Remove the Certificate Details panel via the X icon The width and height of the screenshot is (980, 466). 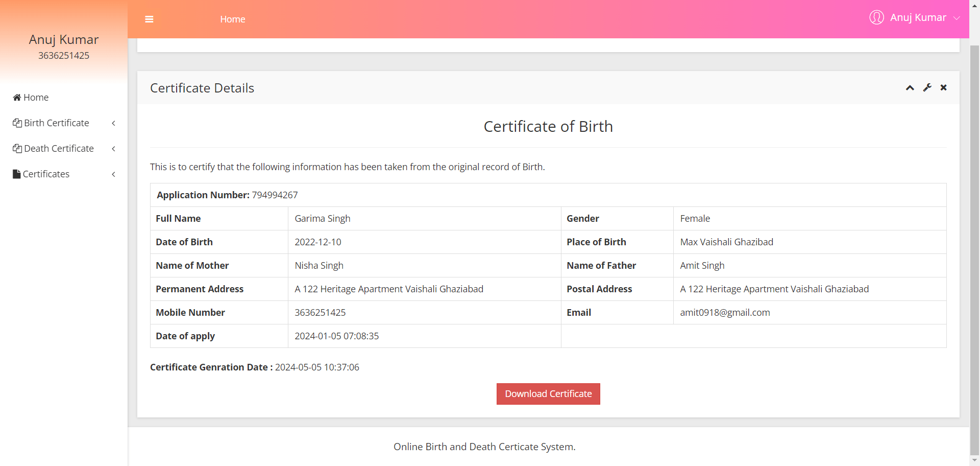[x=943, y=87]
